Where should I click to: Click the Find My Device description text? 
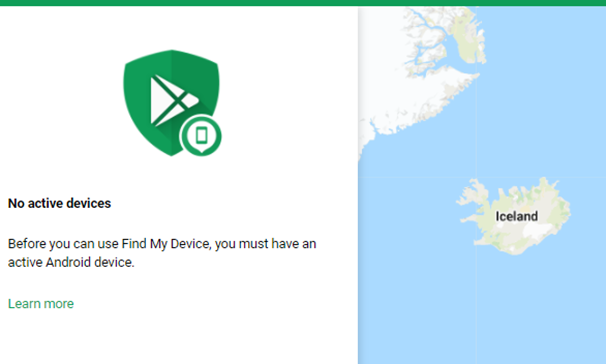coord(162,253)
